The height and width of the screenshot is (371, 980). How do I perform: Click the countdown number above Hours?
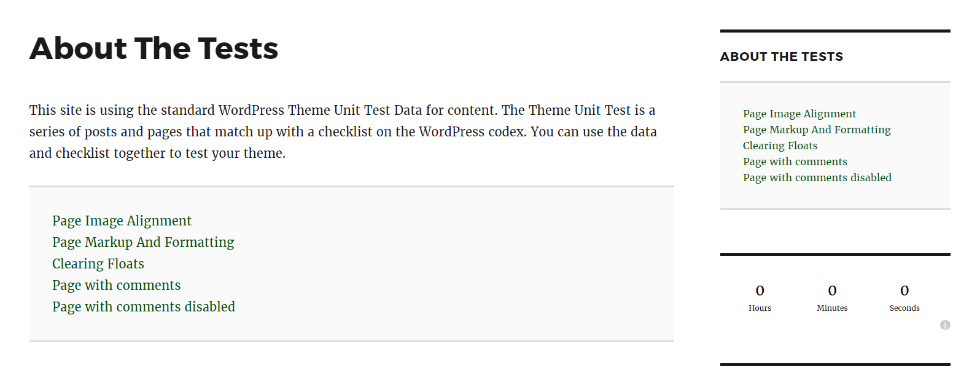click(x=760, y=291)
